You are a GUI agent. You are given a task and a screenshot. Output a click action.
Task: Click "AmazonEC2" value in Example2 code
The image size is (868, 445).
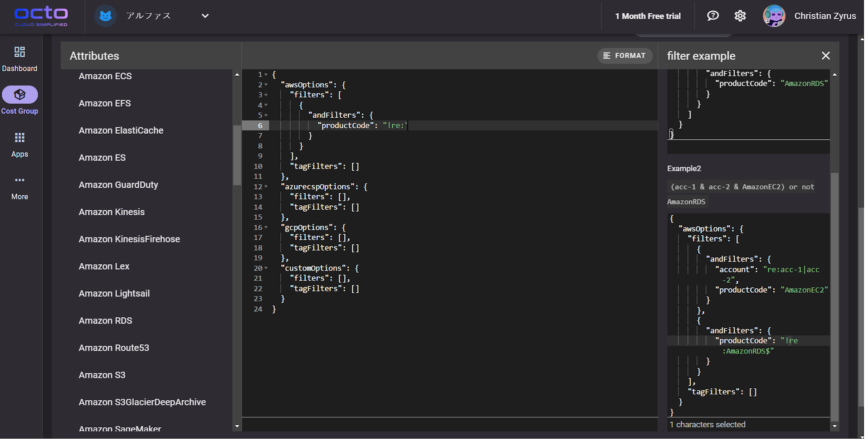[804, 290]
